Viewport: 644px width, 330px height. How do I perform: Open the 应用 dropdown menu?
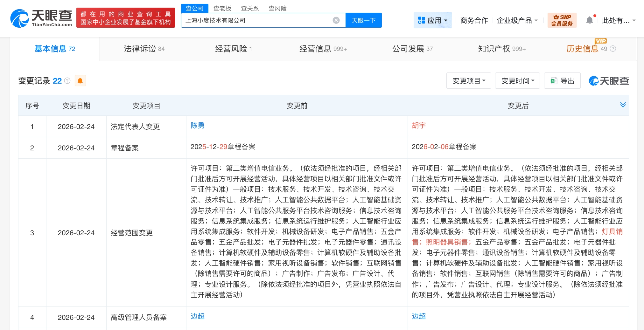pos(432,20)
